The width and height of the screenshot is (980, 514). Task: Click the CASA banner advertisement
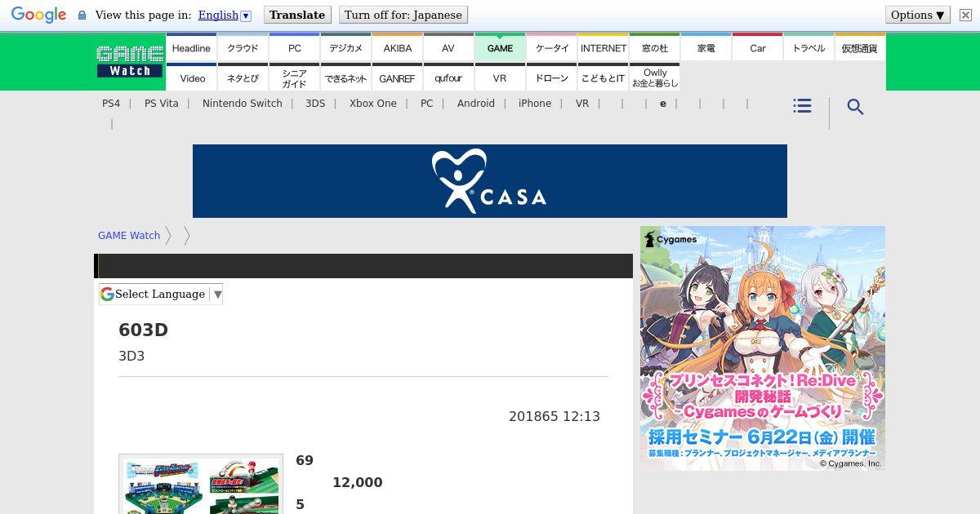pos(490,181)
